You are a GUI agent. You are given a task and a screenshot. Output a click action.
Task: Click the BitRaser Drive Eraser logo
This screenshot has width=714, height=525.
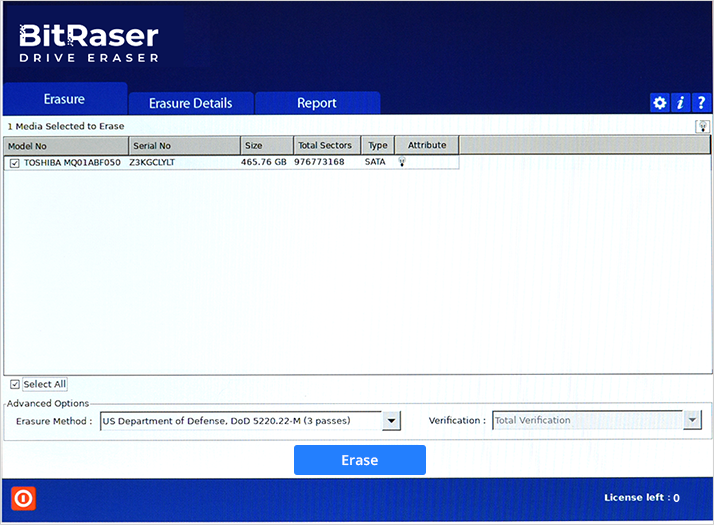[x=89, y=42]
